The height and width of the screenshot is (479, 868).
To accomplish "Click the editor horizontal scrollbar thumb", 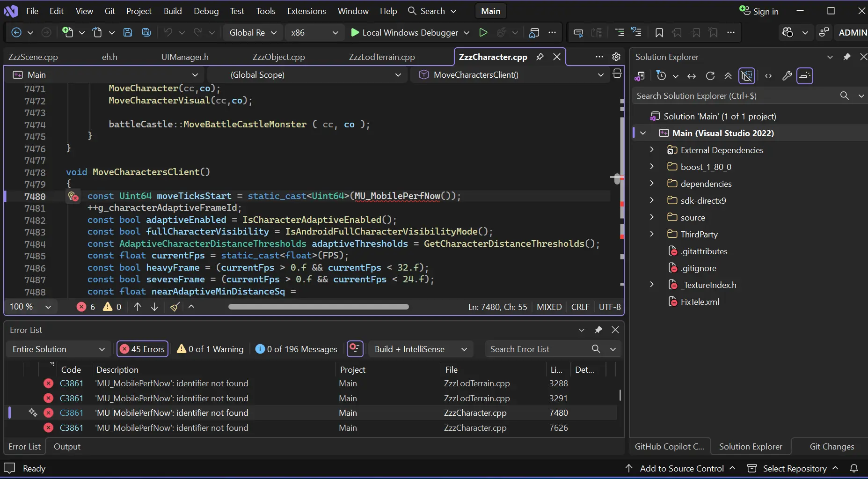I will click(318, 307).
